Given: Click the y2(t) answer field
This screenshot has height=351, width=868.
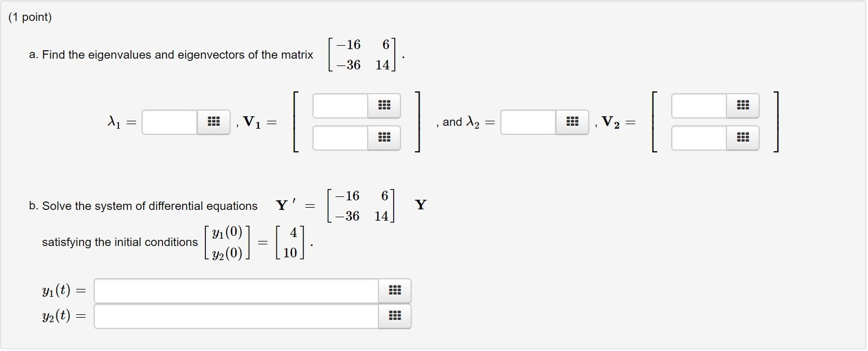Looking at the screenshot, I should [x=235, y=316].
